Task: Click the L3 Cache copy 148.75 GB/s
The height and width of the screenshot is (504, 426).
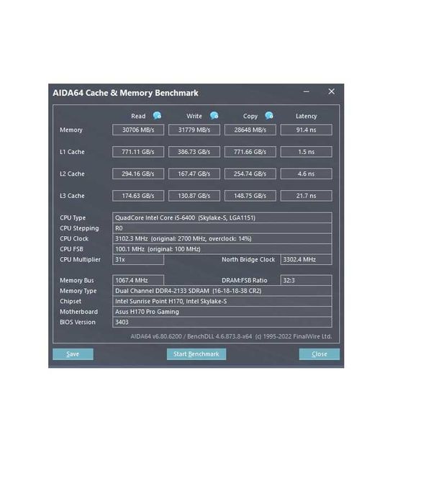Action: click(250, 196)
